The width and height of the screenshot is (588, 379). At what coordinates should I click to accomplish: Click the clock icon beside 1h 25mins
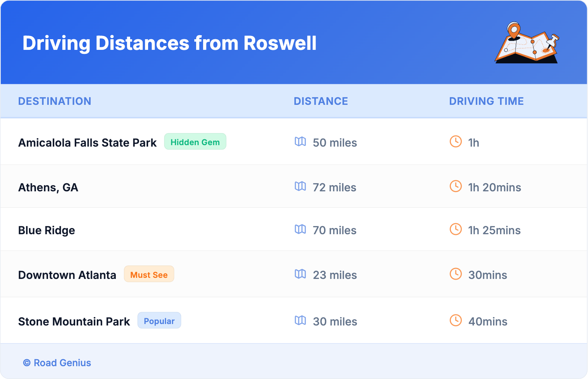(x=456, y=229)
